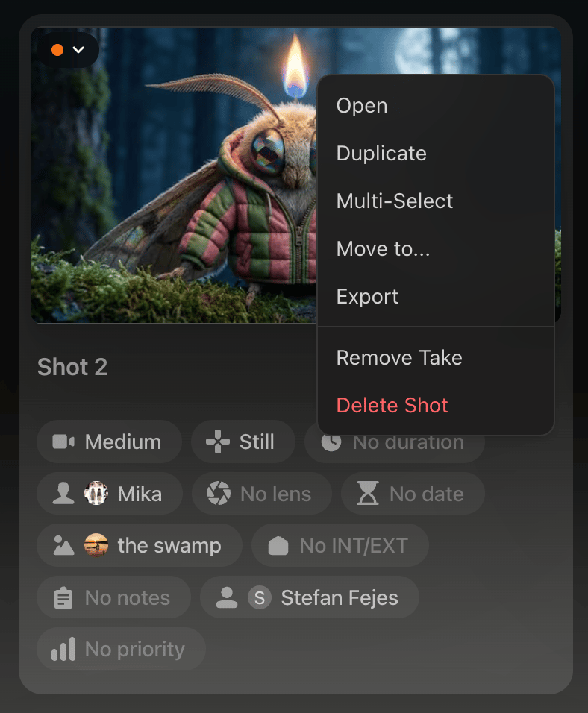Image resolution: width=588 pixels, height=713 pixels.
Task: Click the bar chart priority icon
Action: click(63, 649)
